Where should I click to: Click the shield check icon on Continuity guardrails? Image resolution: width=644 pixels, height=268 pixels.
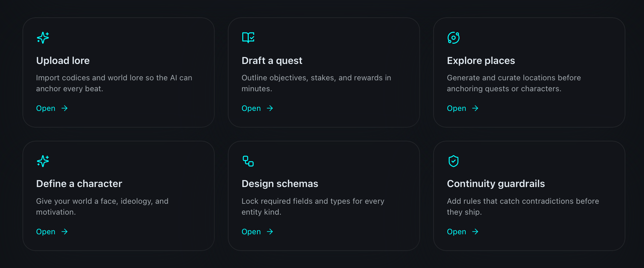click(453, 161)
